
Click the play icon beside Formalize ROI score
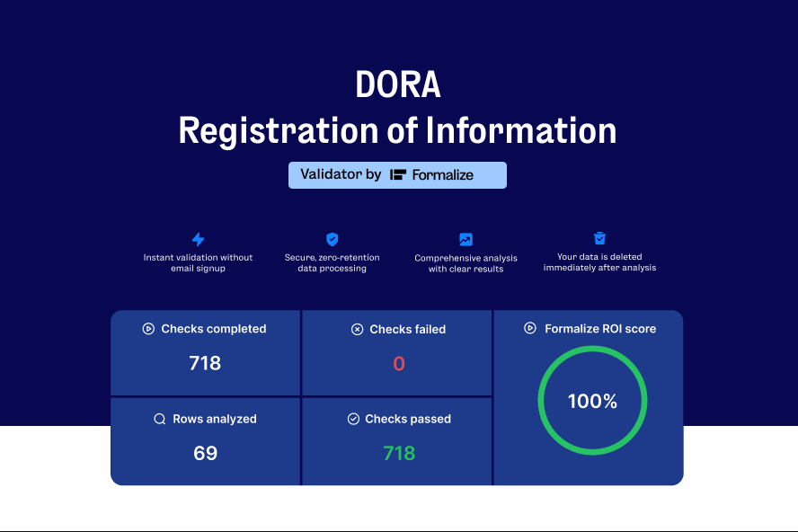[530, 328]
